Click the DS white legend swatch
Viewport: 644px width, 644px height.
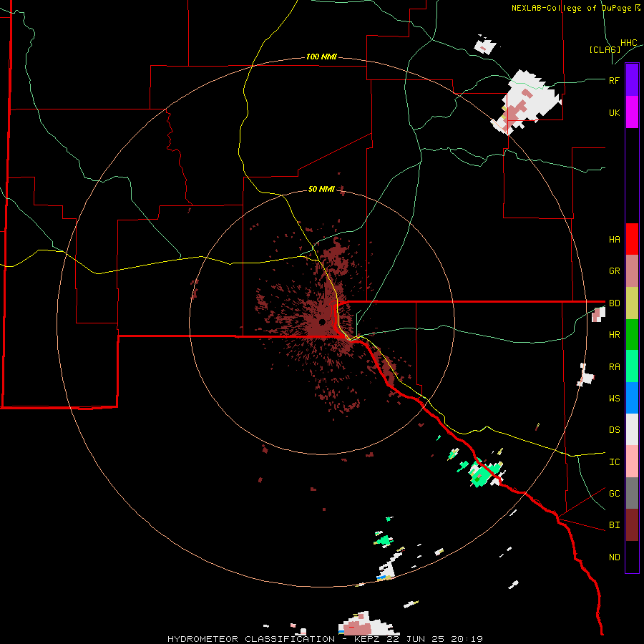point(632,429)
